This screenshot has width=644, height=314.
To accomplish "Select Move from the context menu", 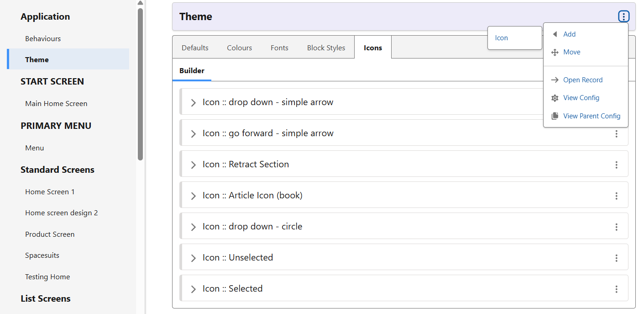I will tap(571, 52).
